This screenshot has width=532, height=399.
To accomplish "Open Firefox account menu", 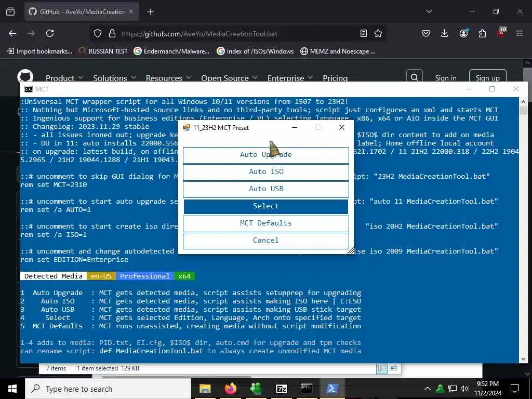I will point(463,33).
